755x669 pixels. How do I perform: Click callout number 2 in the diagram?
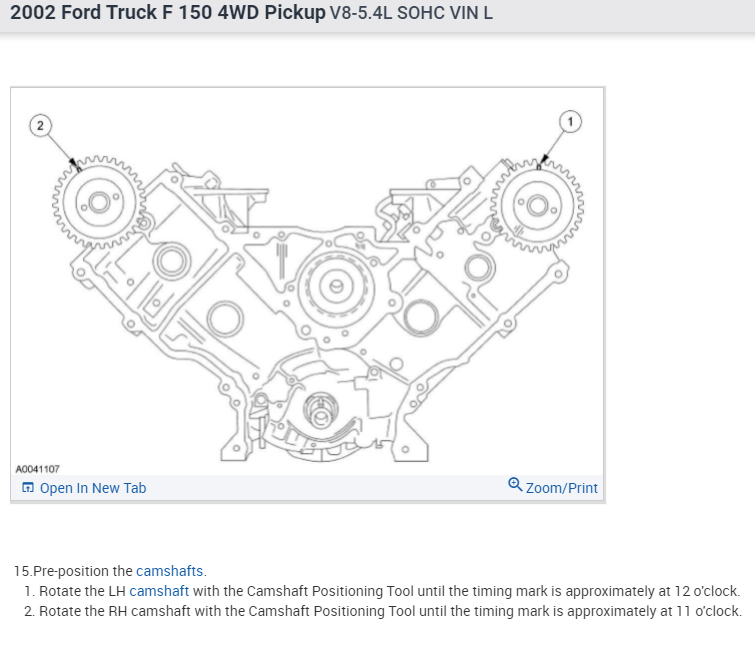click(39, 125)
